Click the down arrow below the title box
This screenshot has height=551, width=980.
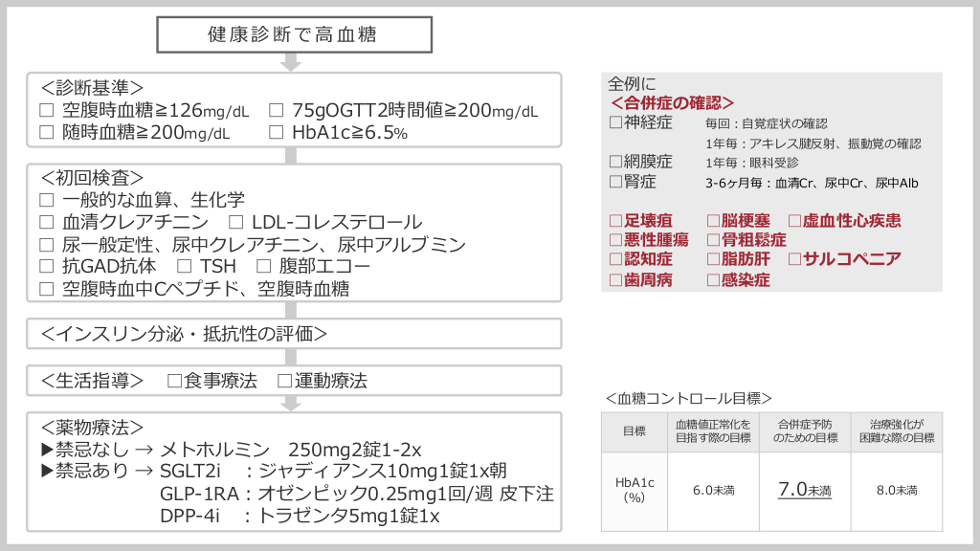point(291,62)
